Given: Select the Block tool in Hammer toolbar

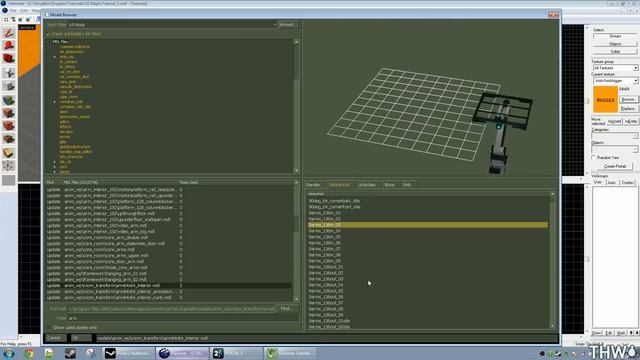Looking at the screenshot, I should [x=9, y=86].
